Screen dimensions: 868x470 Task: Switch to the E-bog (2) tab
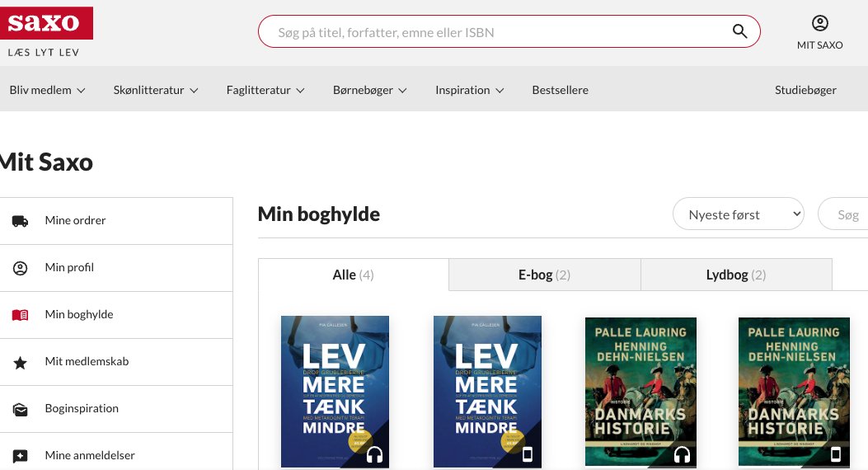(544, 275)
